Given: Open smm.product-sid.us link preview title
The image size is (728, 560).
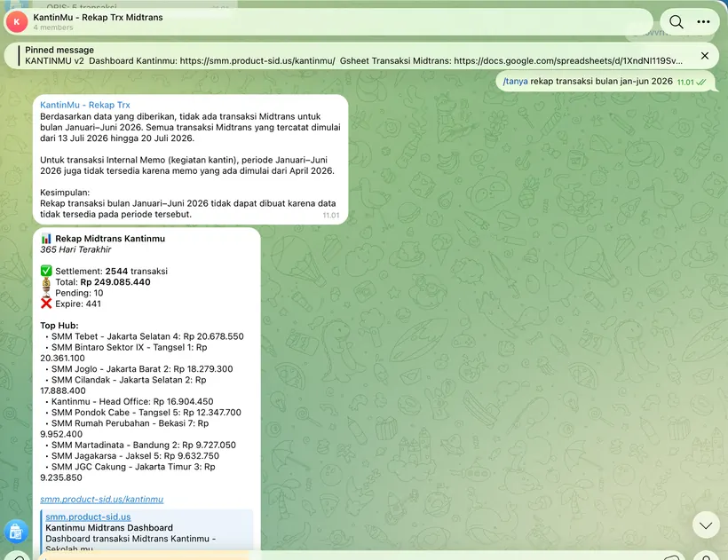Looking at the screenshot, I should (88, 517).
